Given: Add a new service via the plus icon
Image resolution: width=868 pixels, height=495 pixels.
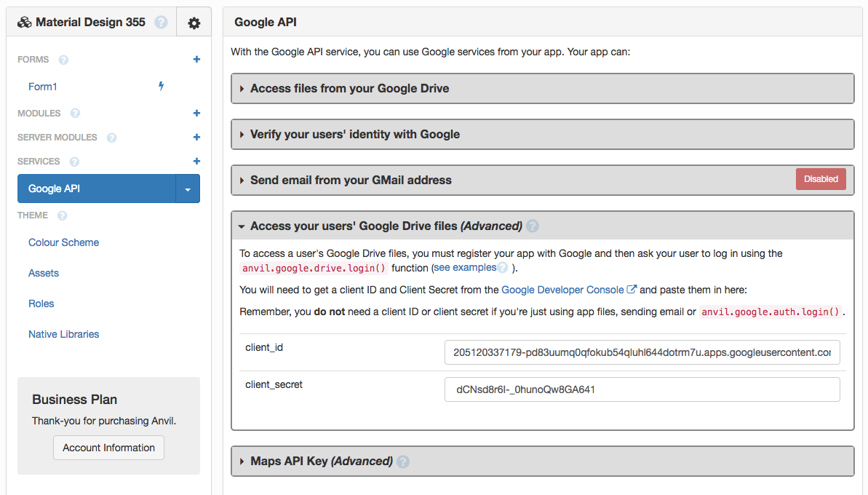Looking at the screenshot, I should [196, 161].
